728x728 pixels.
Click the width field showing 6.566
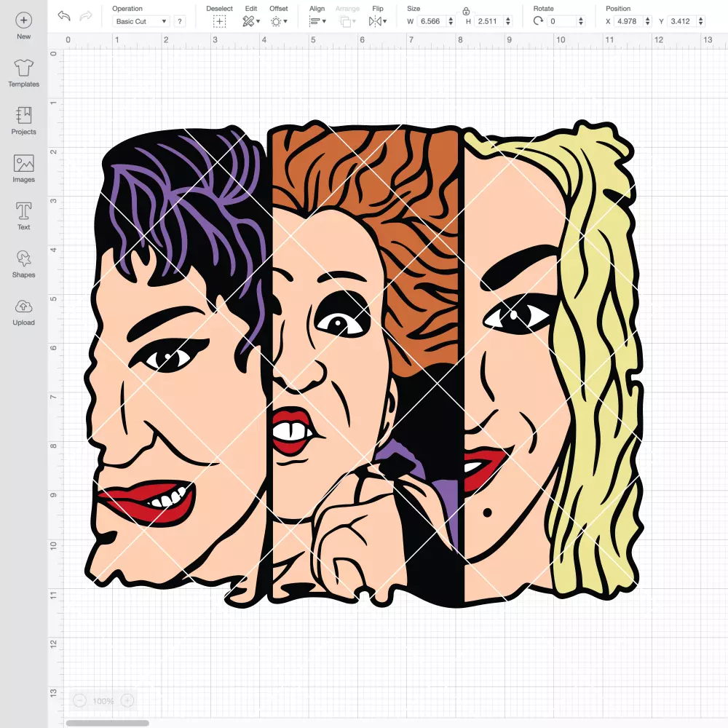pyautogui.click(x=431, y=21)
